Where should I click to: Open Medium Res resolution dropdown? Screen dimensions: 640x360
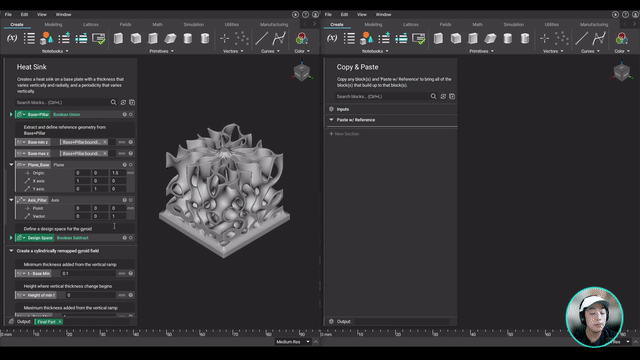(x=293, y=342)
